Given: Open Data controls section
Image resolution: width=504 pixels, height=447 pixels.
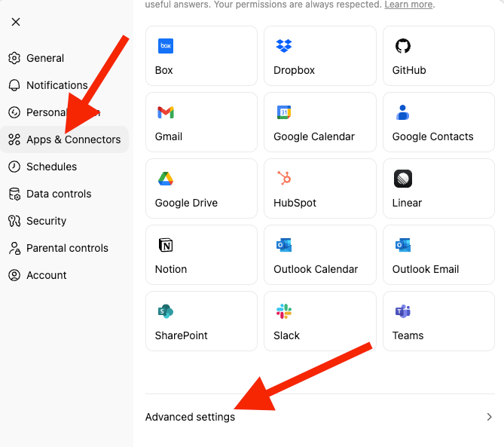Looking at the screenshot, I should (59, 194).
